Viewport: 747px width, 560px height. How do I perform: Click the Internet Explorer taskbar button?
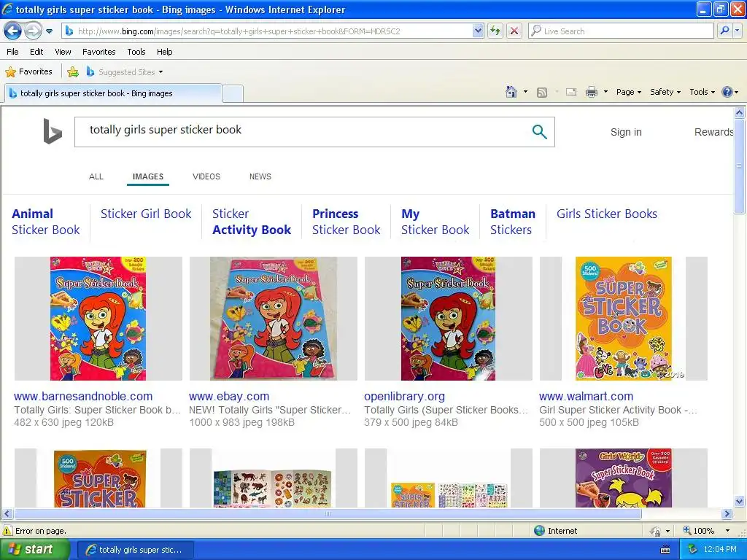(x=135, y=550)
